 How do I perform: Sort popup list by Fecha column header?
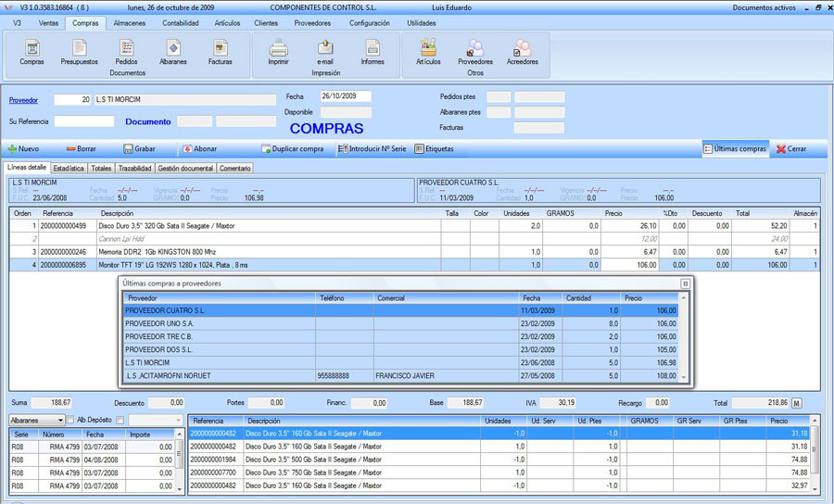click(x=540, y=298)
